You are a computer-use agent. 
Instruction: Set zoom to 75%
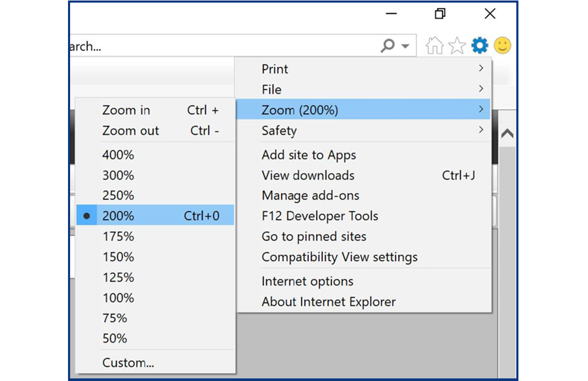[155, 318]
